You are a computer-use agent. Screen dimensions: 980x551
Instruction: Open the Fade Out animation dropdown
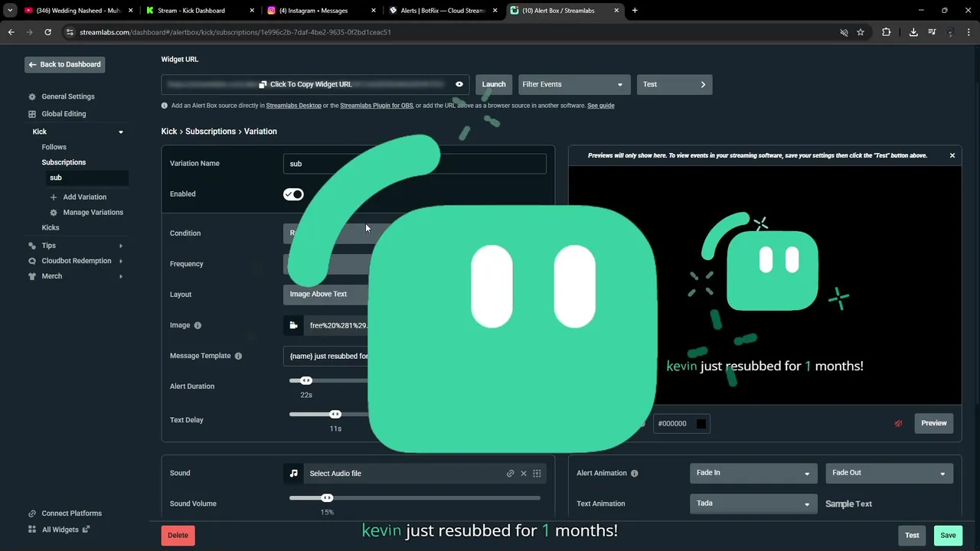pyautogui.click(x=890, y=473)
